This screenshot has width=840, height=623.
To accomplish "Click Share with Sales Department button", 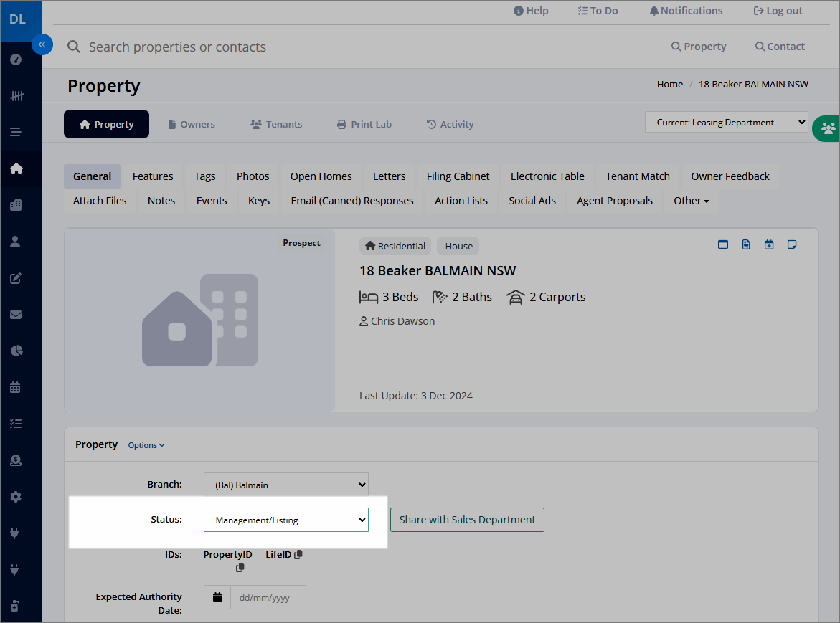I will coord(467,520).
